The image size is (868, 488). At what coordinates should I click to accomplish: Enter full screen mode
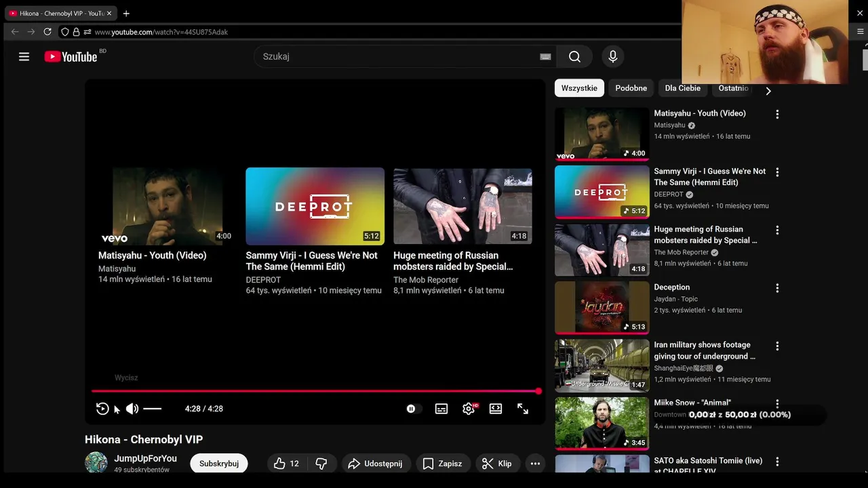click(523, 409)
